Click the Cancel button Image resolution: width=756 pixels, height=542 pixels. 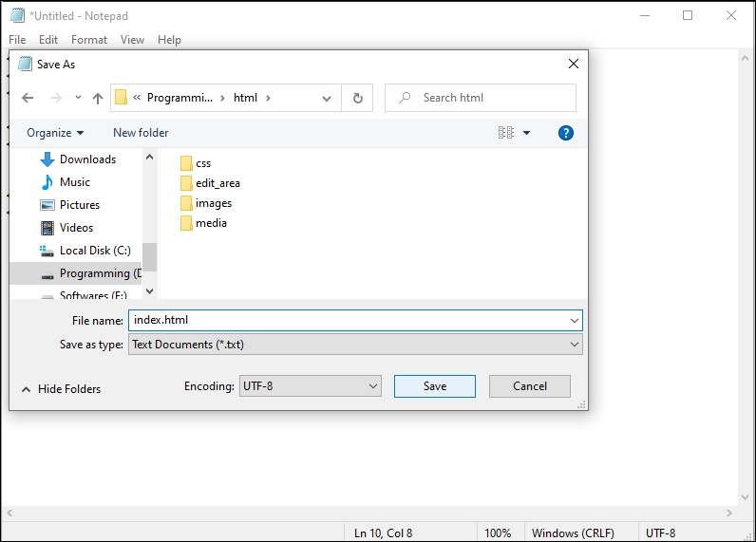[530, 386]
